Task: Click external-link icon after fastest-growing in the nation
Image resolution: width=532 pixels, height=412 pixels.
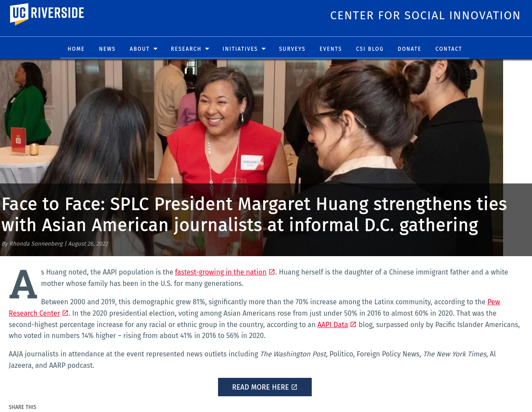Action: tap(271, 272)
